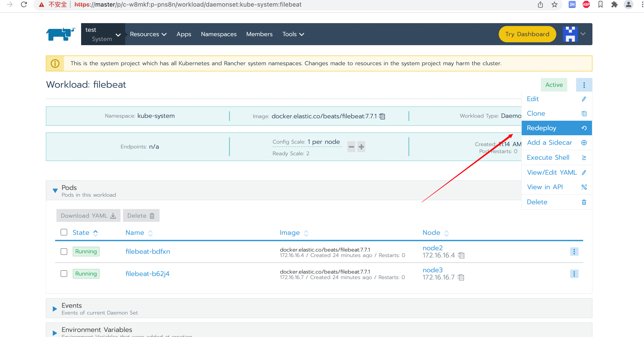Open the workload three-dot actions menu
This screenshot has height=337, width=644.
point(584,85)
